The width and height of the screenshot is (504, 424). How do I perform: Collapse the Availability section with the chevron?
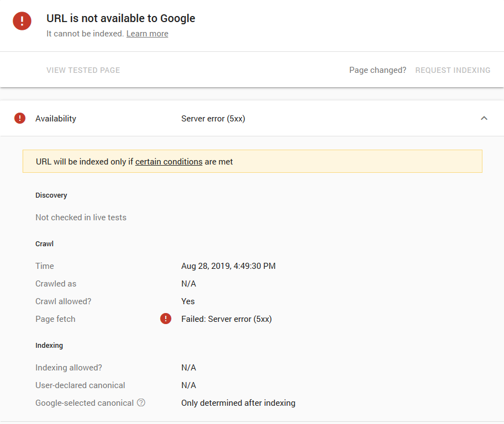click(x=484, y=118)
